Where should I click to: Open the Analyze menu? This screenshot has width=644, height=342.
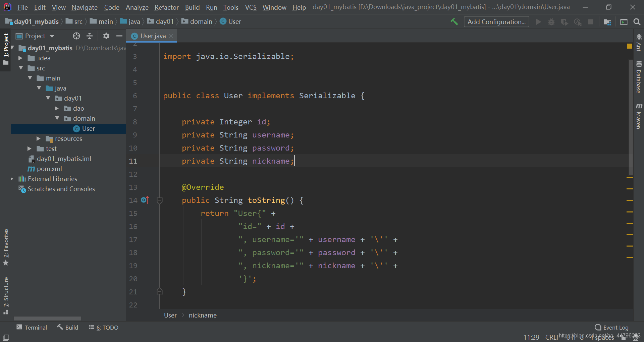pyautogui.click(x=137, y=7)
